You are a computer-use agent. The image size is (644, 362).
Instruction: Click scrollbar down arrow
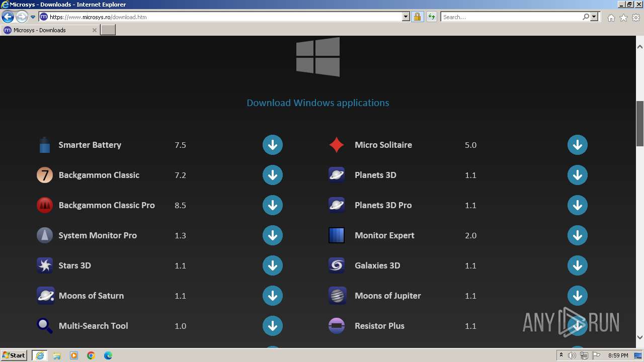(640, 337)
